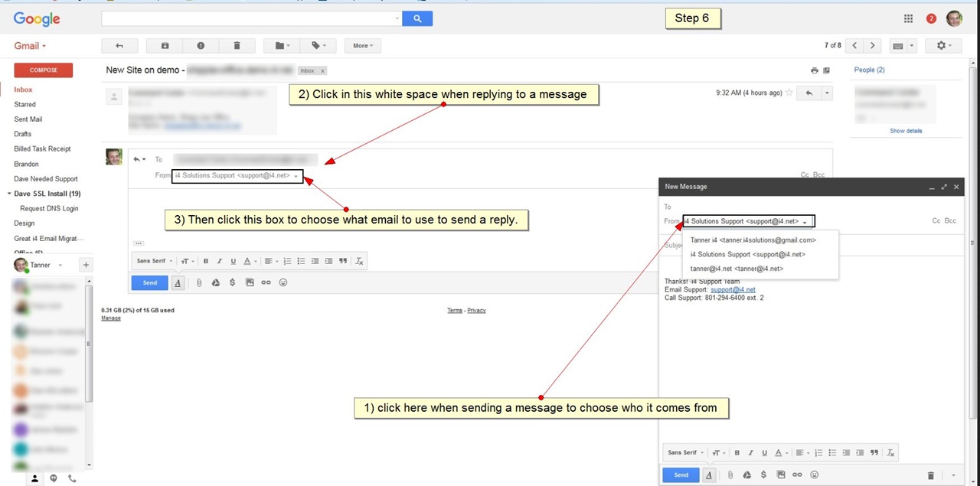Open the Show details link under People
This screenshot has width=980, height=486.
[906, 131]
